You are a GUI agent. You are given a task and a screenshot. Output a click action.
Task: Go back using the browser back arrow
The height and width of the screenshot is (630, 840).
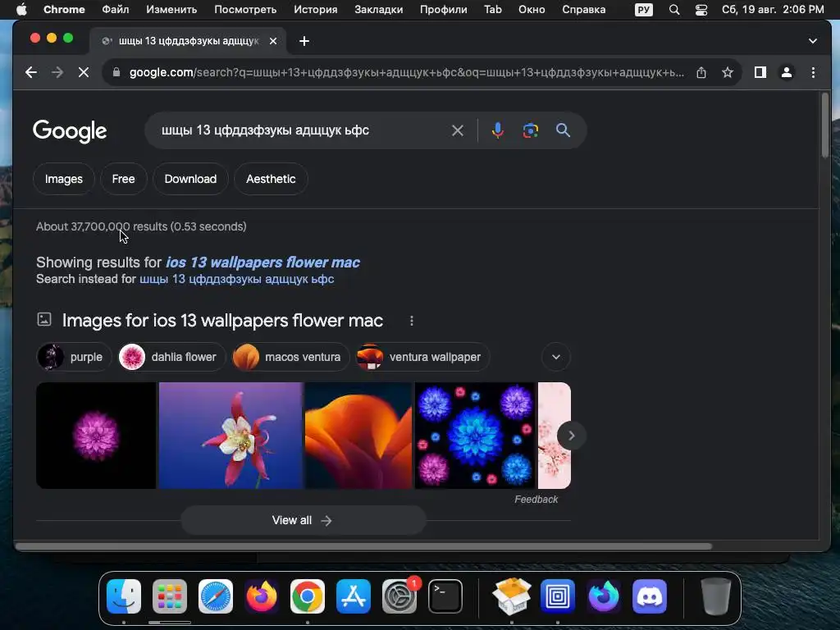(31, 72)
